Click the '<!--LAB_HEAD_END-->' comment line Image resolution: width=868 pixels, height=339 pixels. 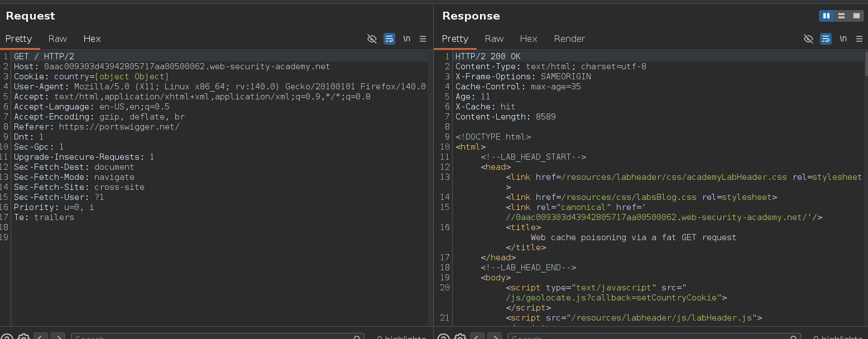coord(528,268)
